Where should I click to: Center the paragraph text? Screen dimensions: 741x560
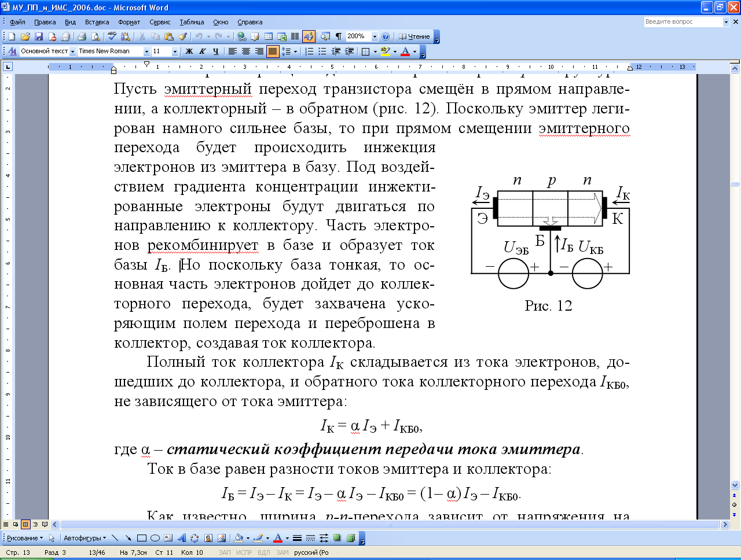pos(246,51)
